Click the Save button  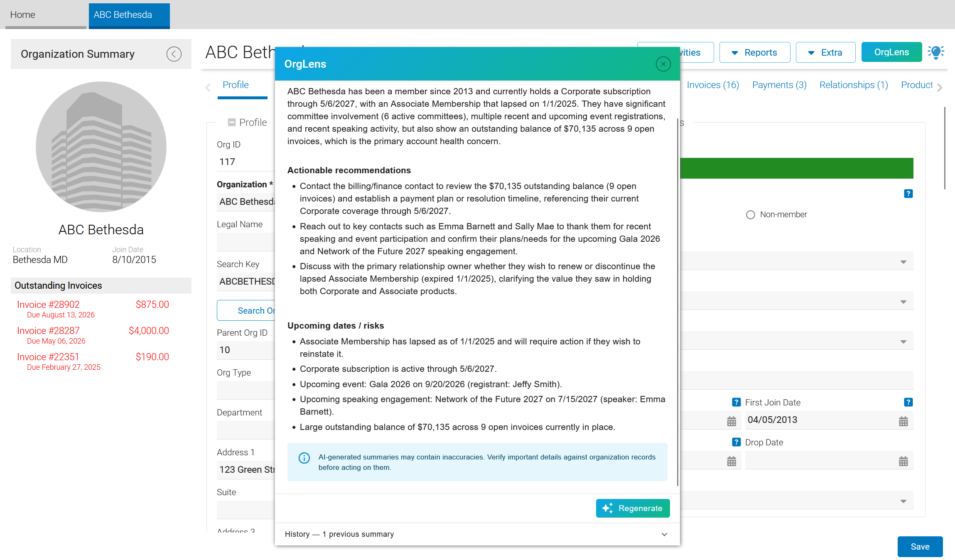tap(920, 547)
